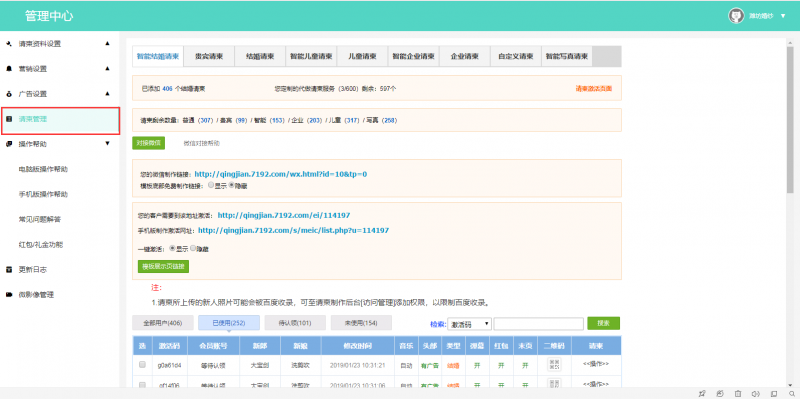Click the activation code g0a61d4
Image resolution: width=800 pixels, height=399 pixels.
pos(169,365)
